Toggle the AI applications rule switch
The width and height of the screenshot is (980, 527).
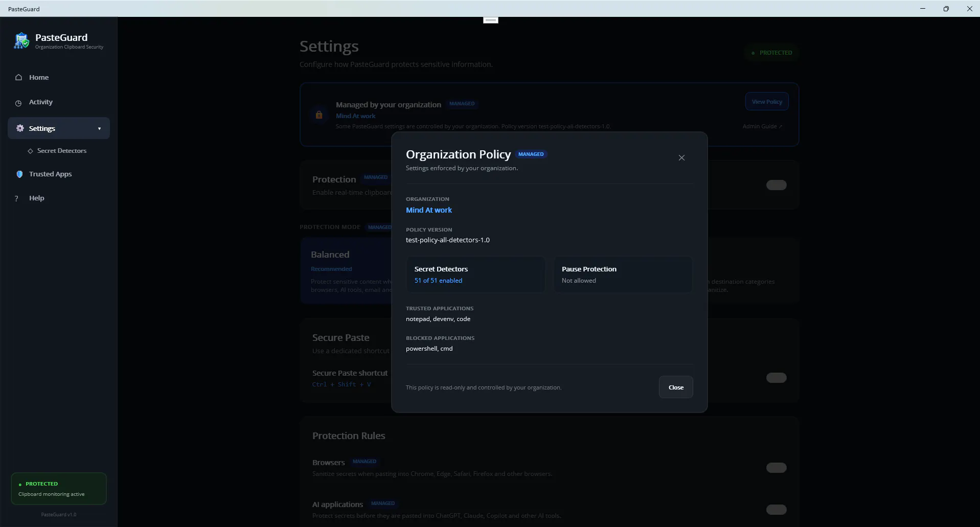776,510
